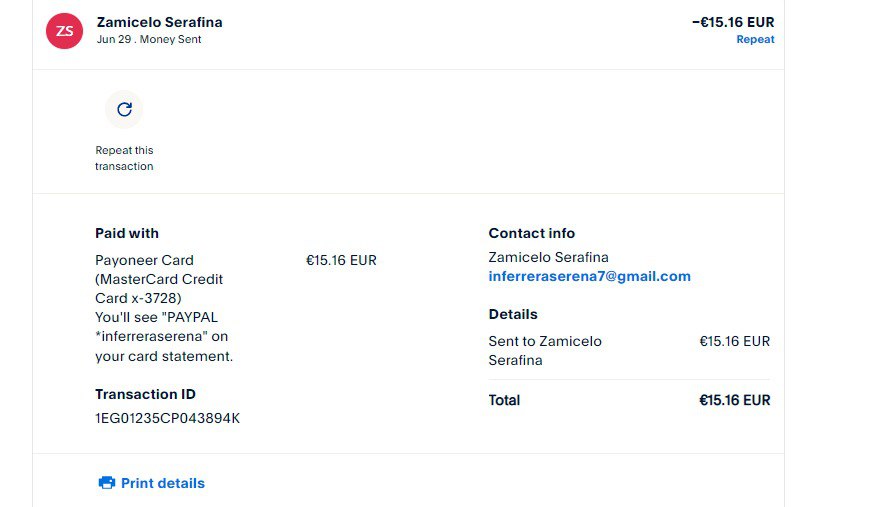Click the "Transaction ID" heading
This screenshot has width=894, height=507.
click(145, 394)
